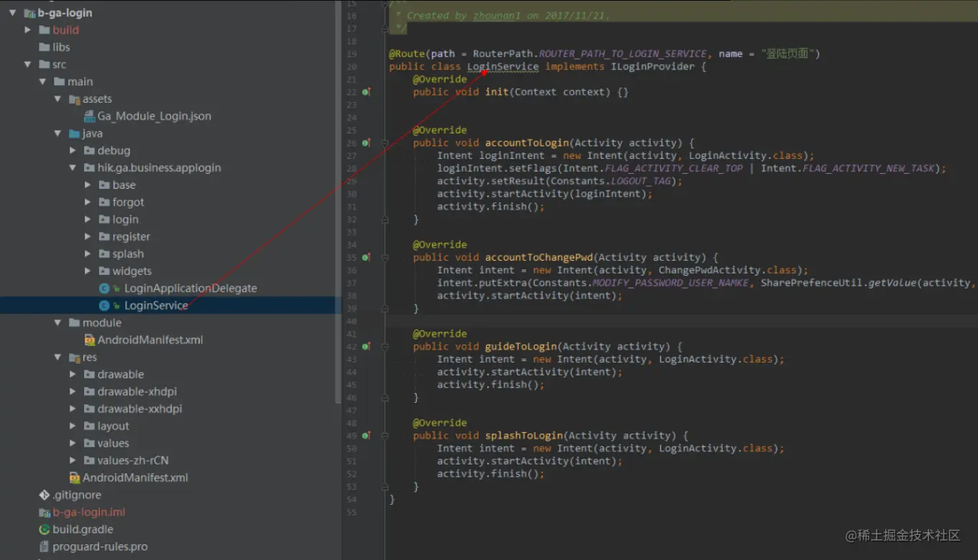The height and width of the screenshot is (560, 978).
Task: Click the java source folder icon
Action: pyautogui.click(x=75, y=134)
